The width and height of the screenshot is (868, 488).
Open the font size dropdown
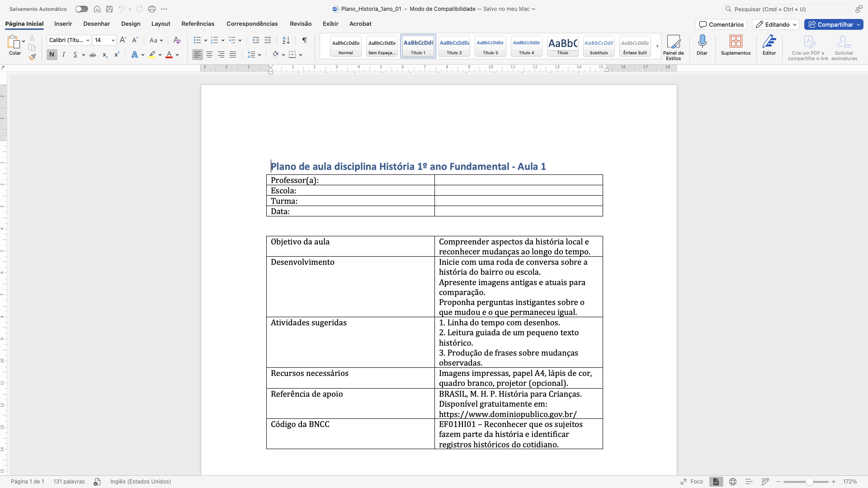(113, 40)
